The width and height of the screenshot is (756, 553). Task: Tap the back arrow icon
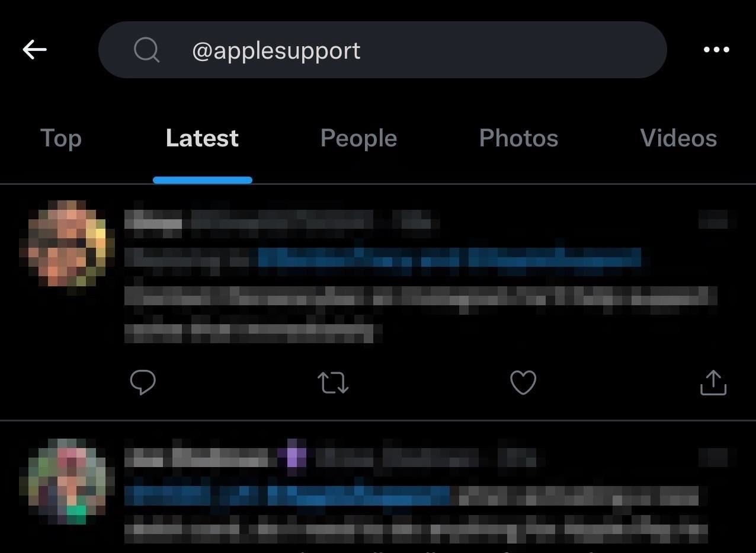[34, 50]
